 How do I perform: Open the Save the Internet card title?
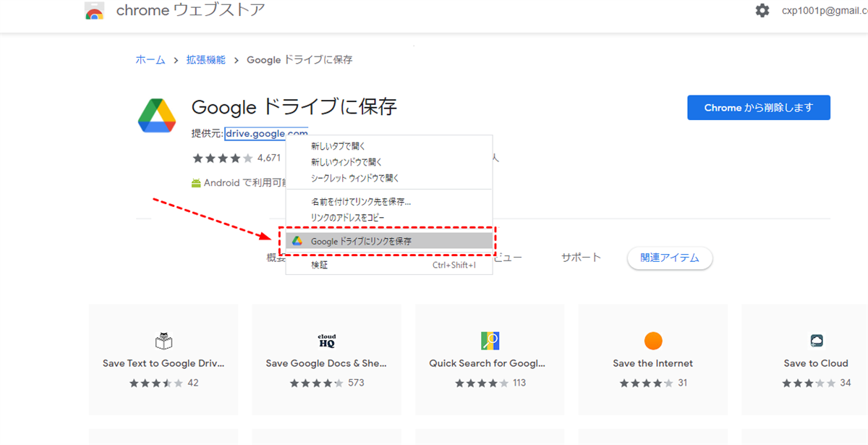click(653, 364)
